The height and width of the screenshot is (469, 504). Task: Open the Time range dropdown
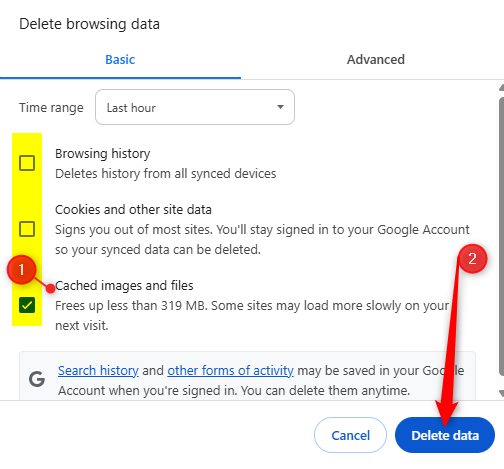[x=195, y=107]
